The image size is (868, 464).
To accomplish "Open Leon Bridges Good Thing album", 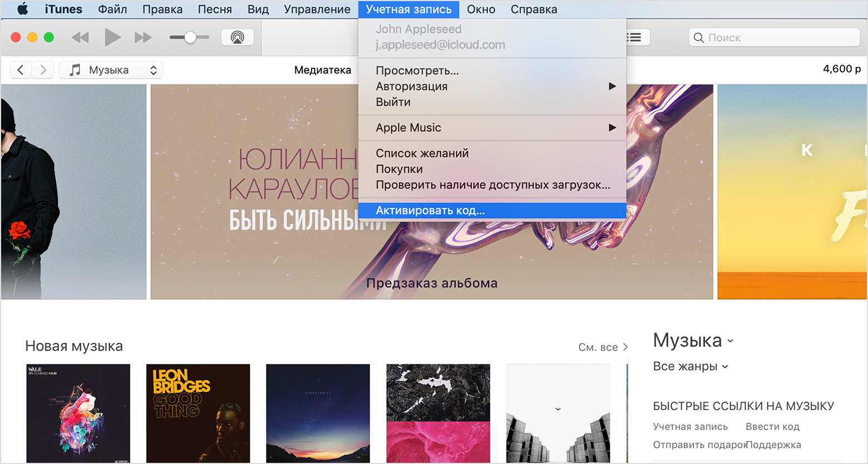I will (x=198, y=413).
